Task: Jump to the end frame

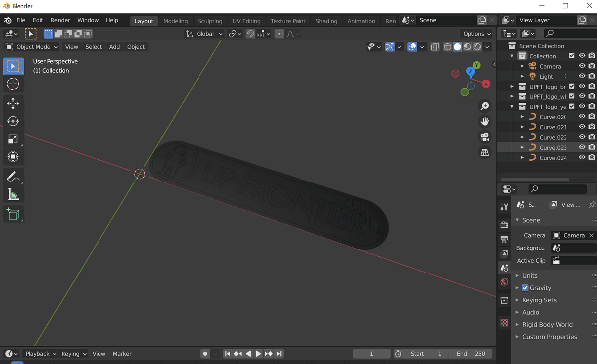Action: click(279, 354)
